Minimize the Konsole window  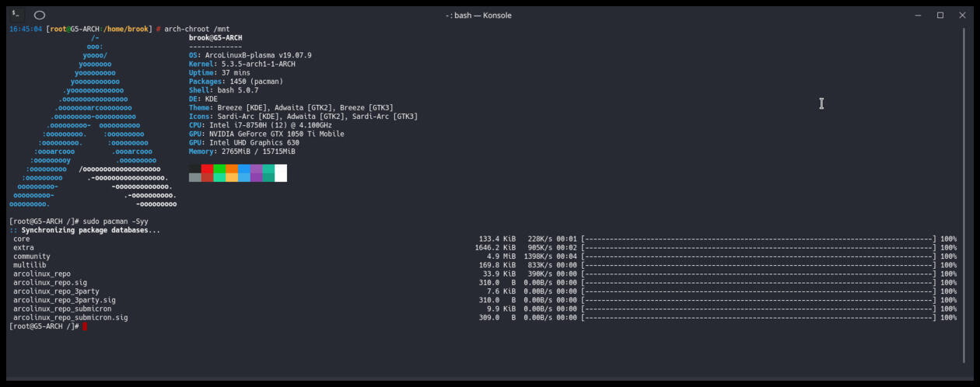tap(918, 15)
